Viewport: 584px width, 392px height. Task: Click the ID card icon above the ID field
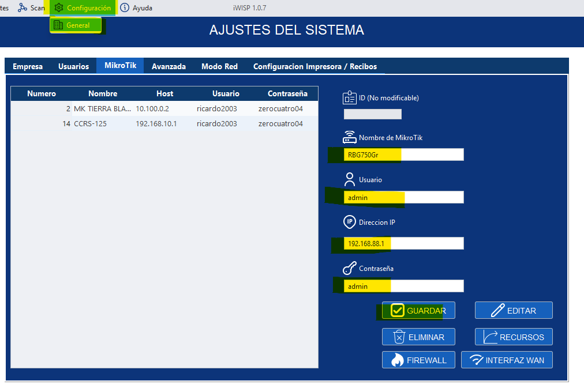(349, 97)
